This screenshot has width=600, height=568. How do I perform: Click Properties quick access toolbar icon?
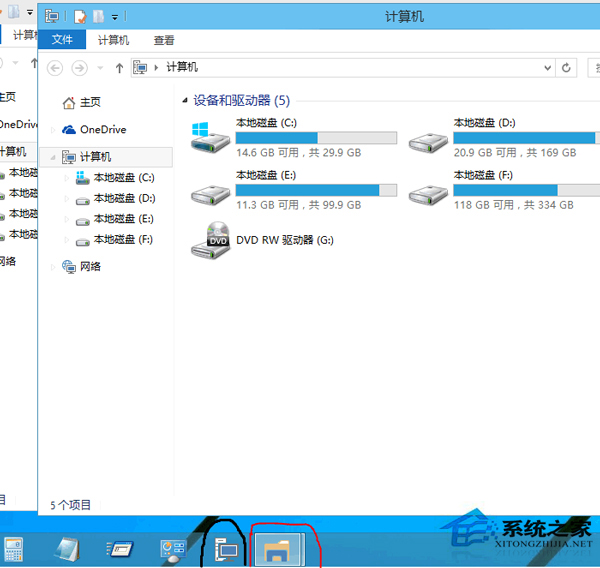point(80,16)
